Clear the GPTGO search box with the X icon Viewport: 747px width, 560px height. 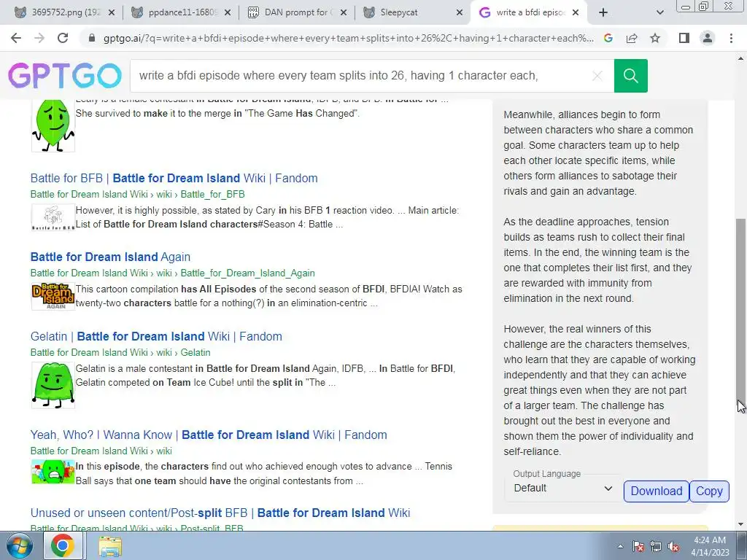597,76
